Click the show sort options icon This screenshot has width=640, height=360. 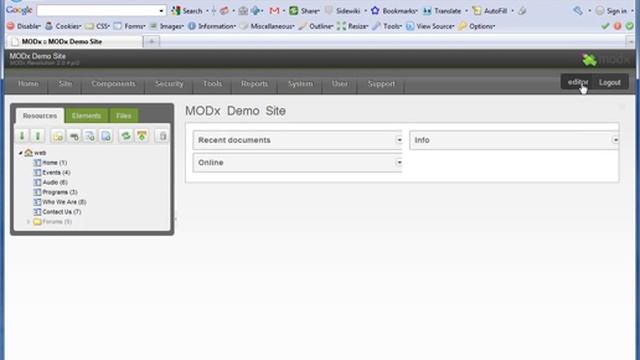[x=142, y=136]
